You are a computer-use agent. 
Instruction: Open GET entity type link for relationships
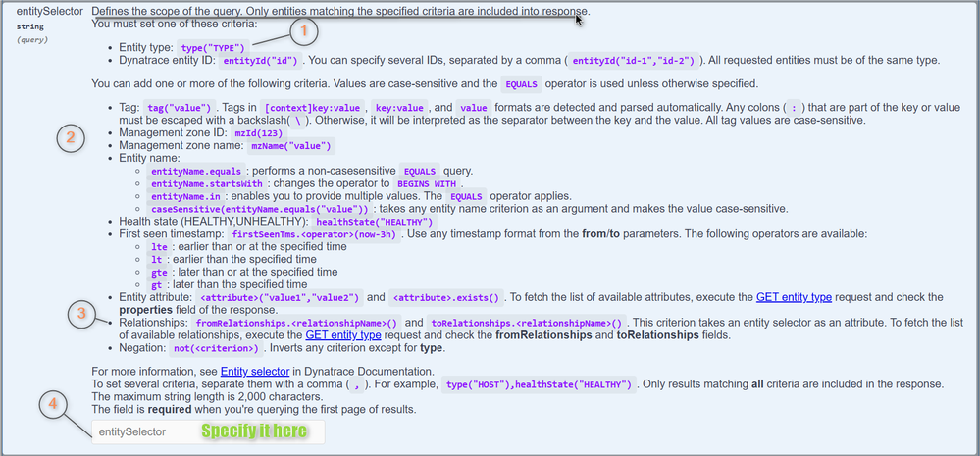(343, 334)
